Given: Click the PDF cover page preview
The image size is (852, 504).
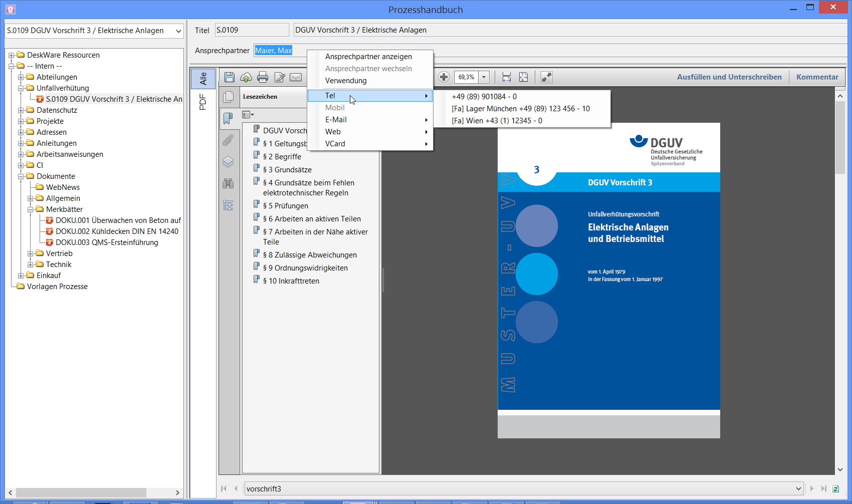Looking at the screenshot, I should (x=609, y=281).
